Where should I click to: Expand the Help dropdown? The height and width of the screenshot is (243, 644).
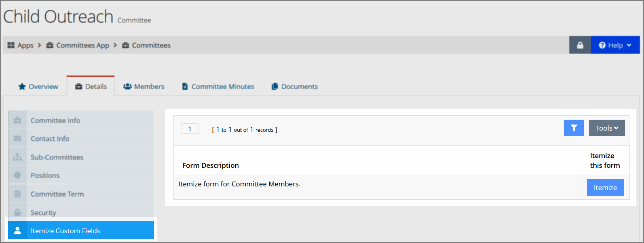615,45
